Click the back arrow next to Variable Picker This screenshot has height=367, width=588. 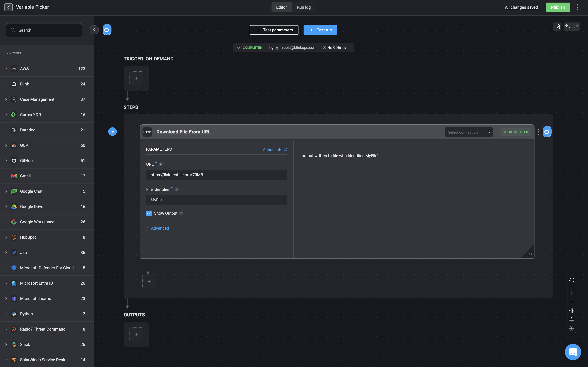tap(9, 7)
